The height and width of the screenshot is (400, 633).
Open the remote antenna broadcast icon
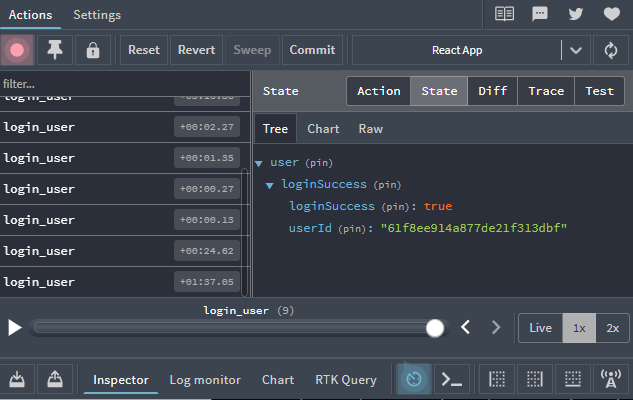[x=611, y=379]
